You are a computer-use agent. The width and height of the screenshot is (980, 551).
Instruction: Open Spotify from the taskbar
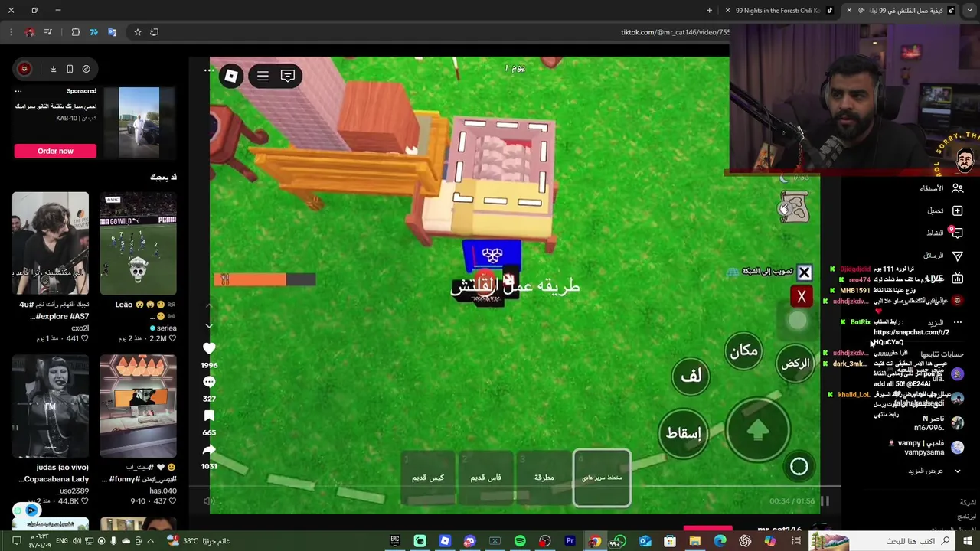tap(520, 541)
